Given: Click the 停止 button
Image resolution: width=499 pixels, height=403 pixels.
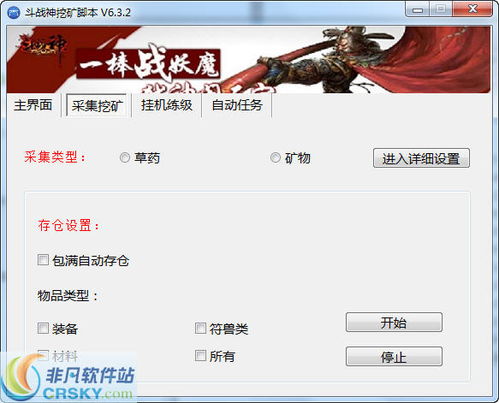Looking at the screenshot, I should click(x=394, y=357).
